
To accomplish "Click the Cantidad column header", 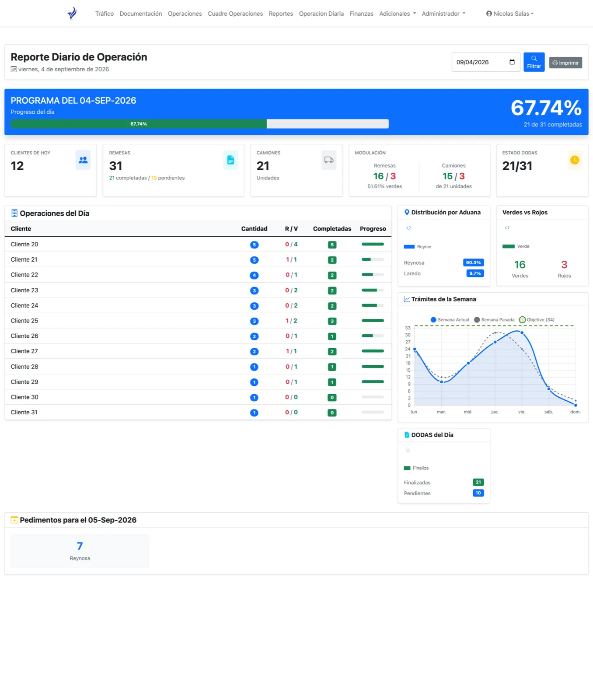I will (254, 229).
